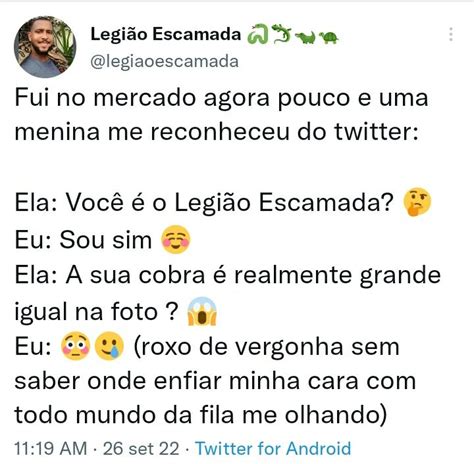Click the flushed face emoji after Eu:
Viewport: 474px width, 464px height.
tap(76, 346)
